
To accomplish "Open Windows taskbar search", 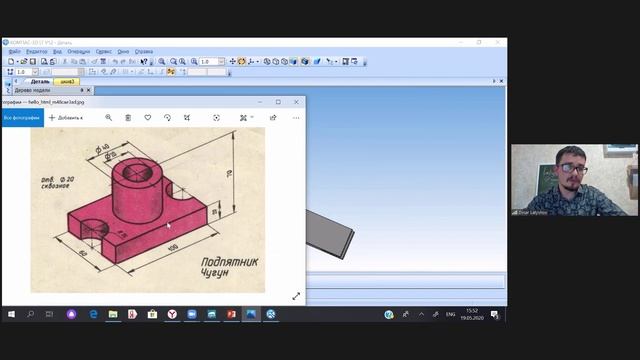I will tap(31, 314).
